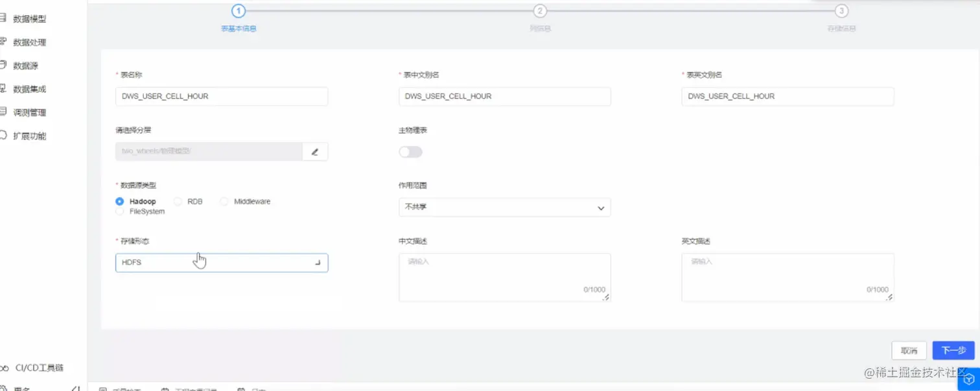Image resolution: width=980 pixels, height=391 pixels.
Task: Click the 请选择分层 path field
Action: [x=209, y=152]
